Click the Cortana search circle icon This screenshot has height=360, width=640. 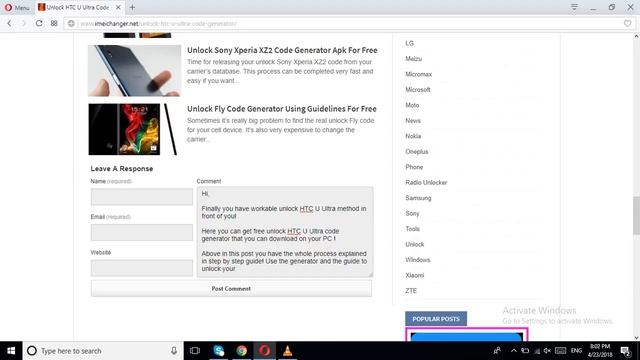32,351
